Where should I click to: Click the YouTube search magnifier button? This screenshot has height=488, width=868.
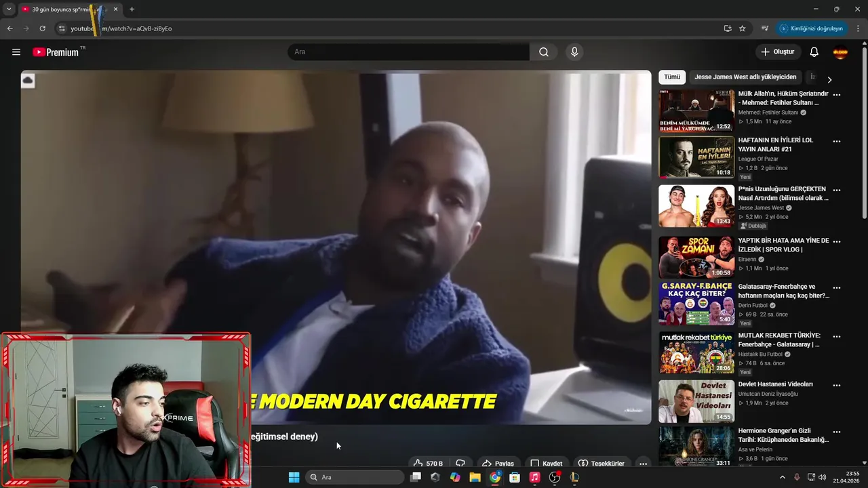(544, 52)
